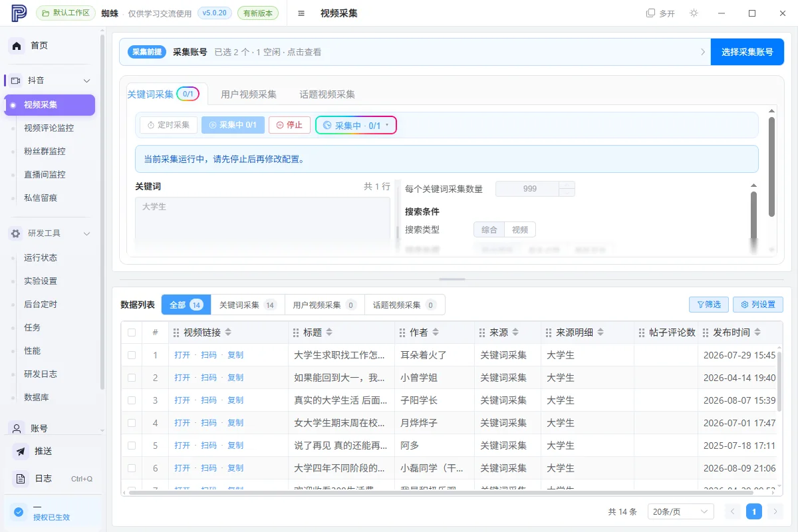Switch to 关键词采集 config tab
This screenshot has height=532, width=798.
coord(164,94)
